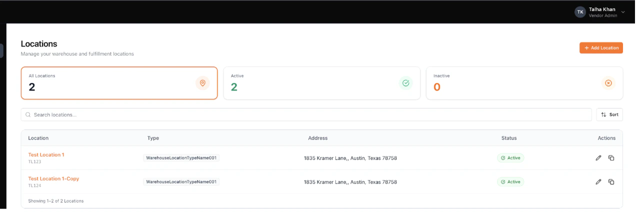
Task: Click Active status badge for Test Location 1-Copy
Action: pos(510,182)
